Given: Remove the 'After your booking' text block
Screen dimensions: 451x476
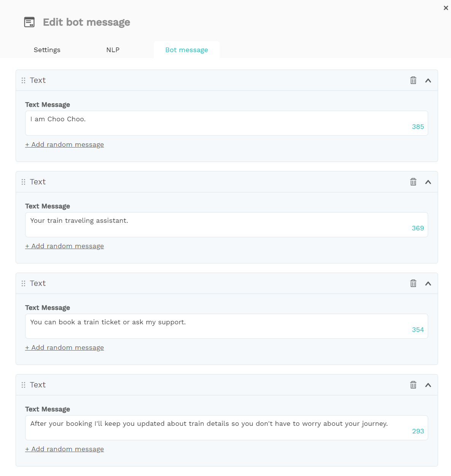Looking at the screenshot, I should 413,385.
